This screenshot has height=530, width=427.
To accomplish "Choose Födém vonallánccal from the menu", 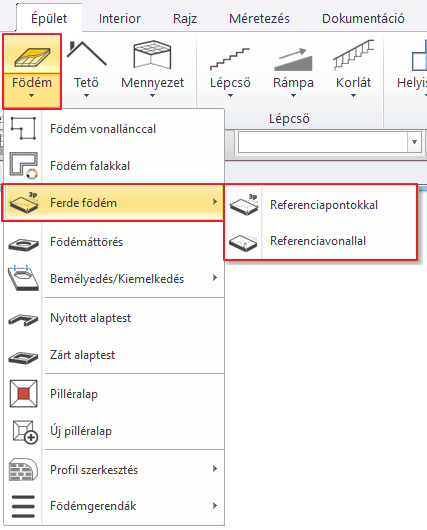I will coord(114,129).
